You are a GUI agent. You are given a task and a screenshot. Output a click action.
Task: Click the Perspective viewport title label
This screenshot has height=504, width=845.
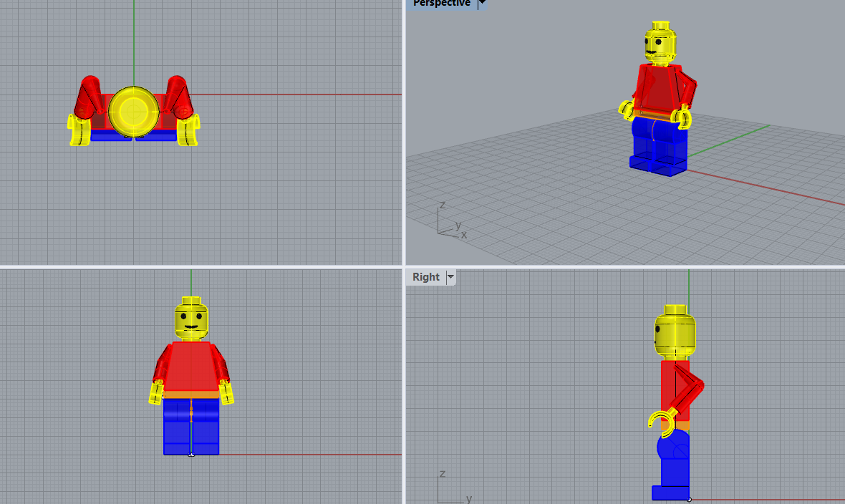tap(441, 4)
